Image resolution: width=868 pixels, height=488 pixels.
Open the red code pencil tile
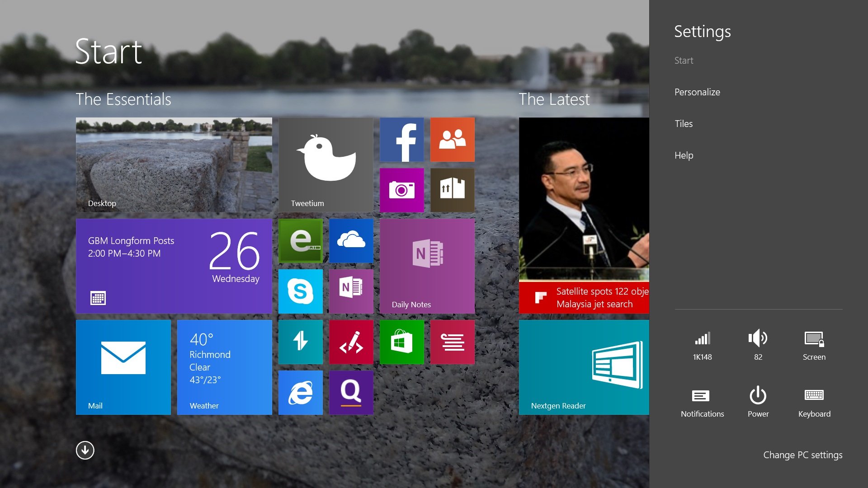pos(351,342)
